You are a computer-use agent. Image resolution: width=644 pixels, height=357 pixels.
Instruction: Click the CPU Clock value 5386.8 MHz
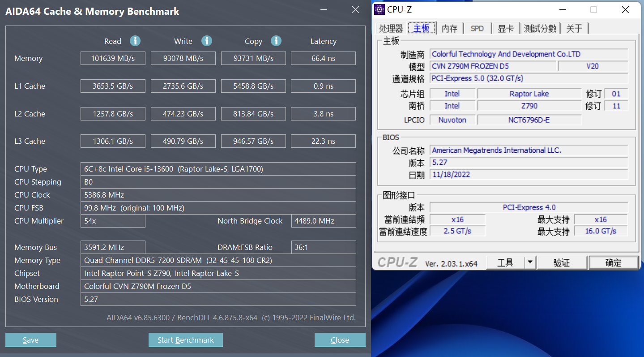point(218,195)
